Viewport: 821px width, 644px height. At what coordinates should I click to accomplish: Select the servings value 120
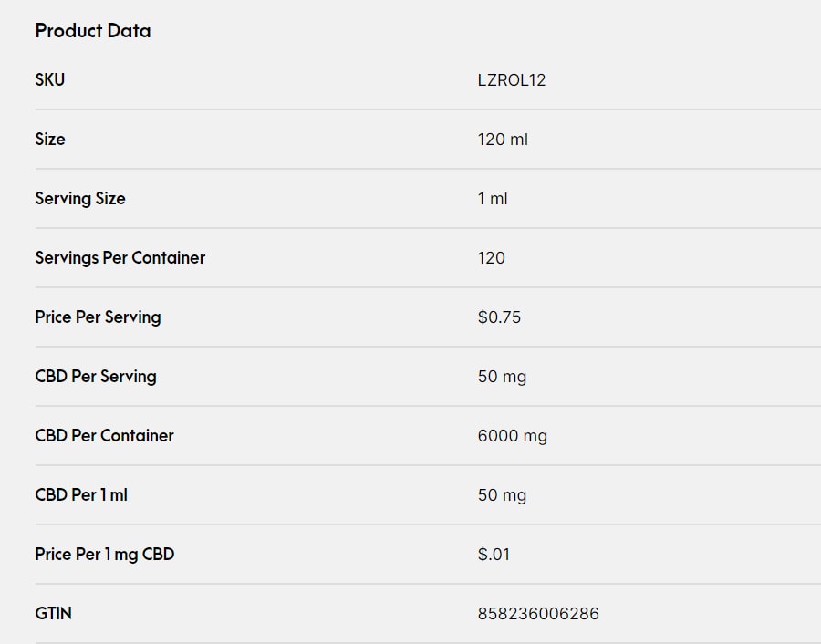[x=491, y=257]
